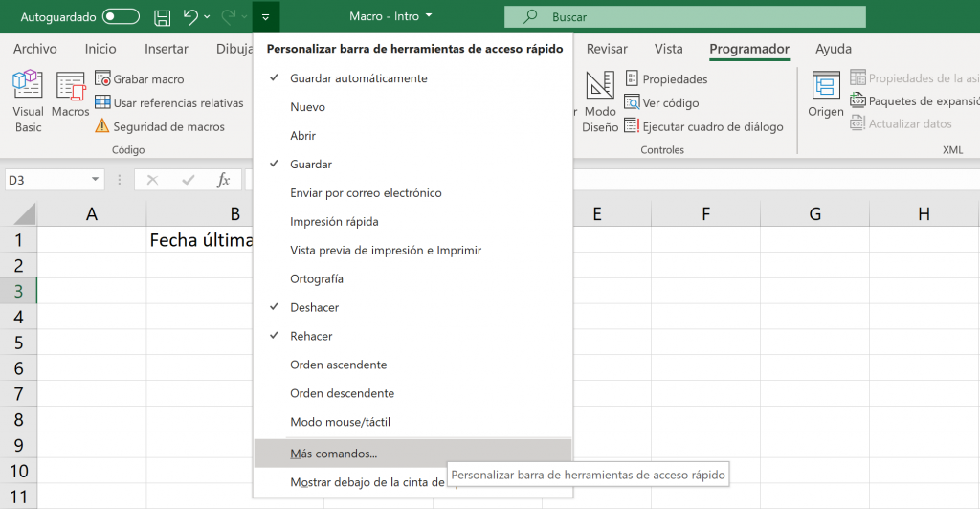
Task: Click Actualizar datos in XML group
Action: click(x=901, y=123)
